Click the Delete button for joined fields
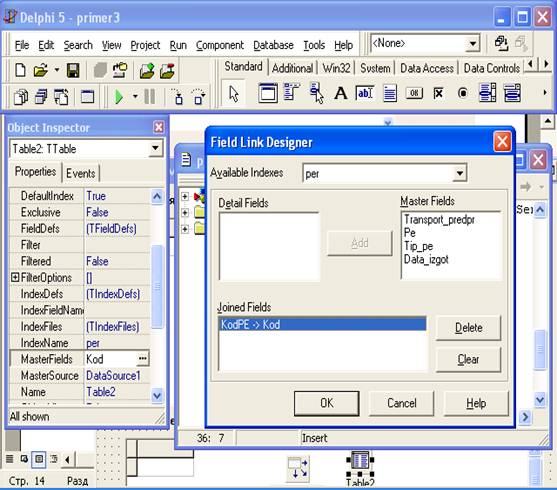Image resolution: width=557 pixels, height=490 pixels. click(468, 328)
